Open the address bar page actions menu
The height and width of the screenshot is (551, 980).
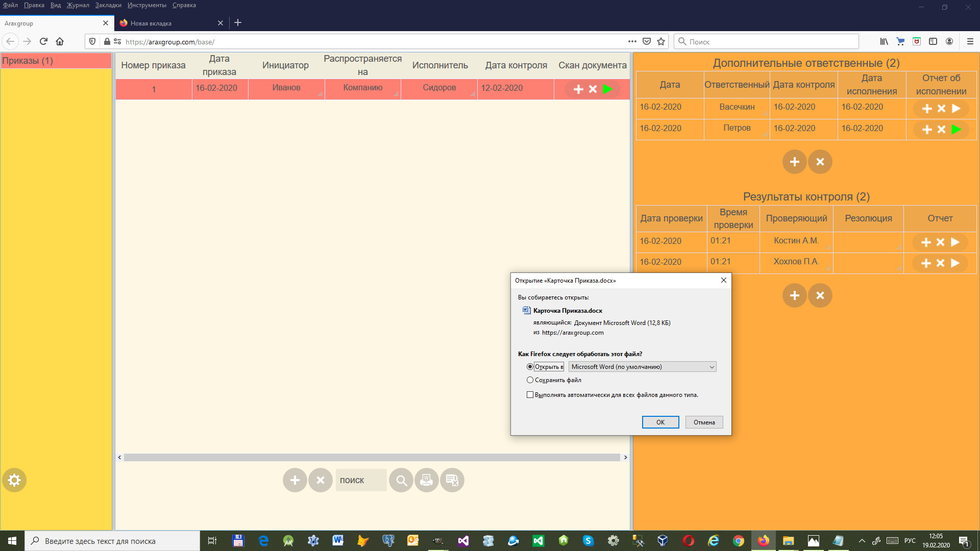coord(632,41)
